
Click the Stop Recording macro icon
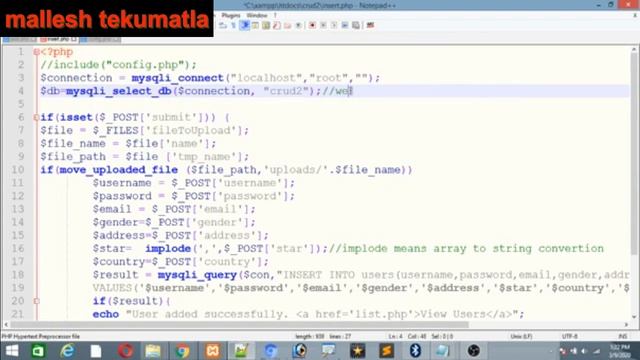point(323,25)
